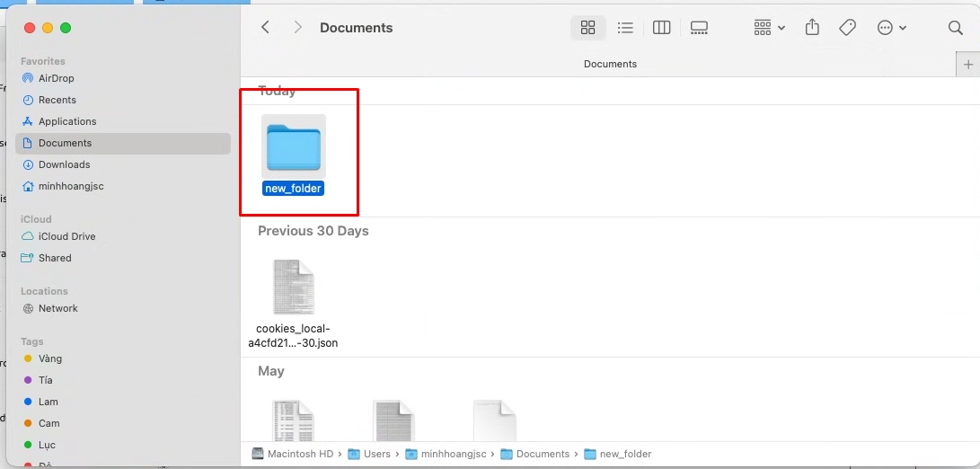This screenshot has height=469, width=980.
Task: Switch to icon grid view
Action: click(588, 28)
